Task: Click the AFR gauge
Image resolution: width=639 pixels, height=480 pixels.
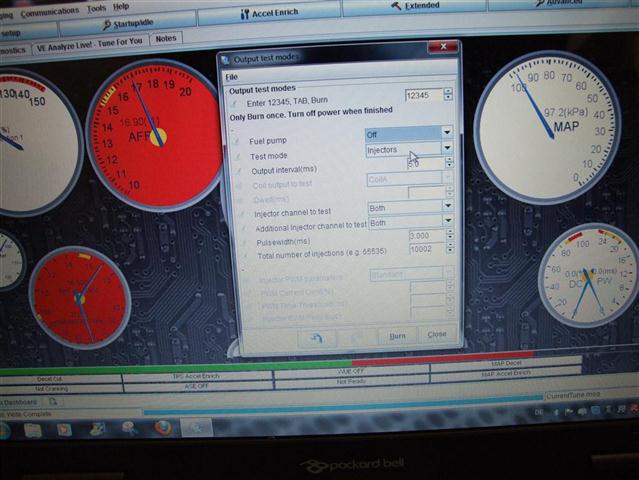Action: [153, 134]
